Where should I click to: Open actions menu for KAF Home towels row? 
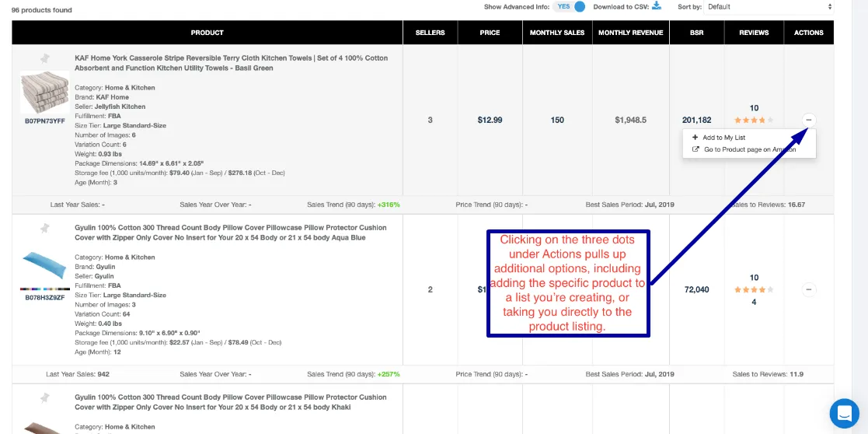pyautogui.click(x=809, y=120)
